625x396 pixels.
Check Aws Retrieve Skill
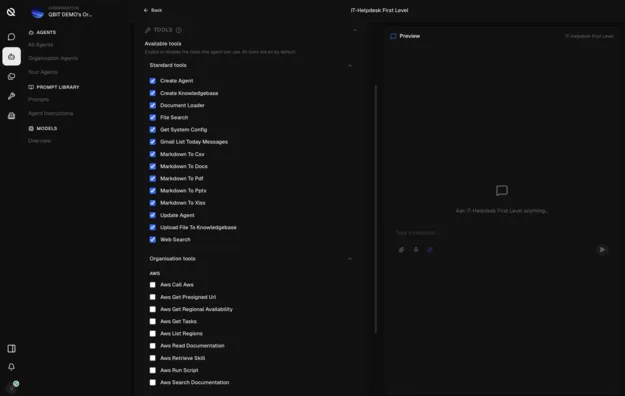pos(153,358)
